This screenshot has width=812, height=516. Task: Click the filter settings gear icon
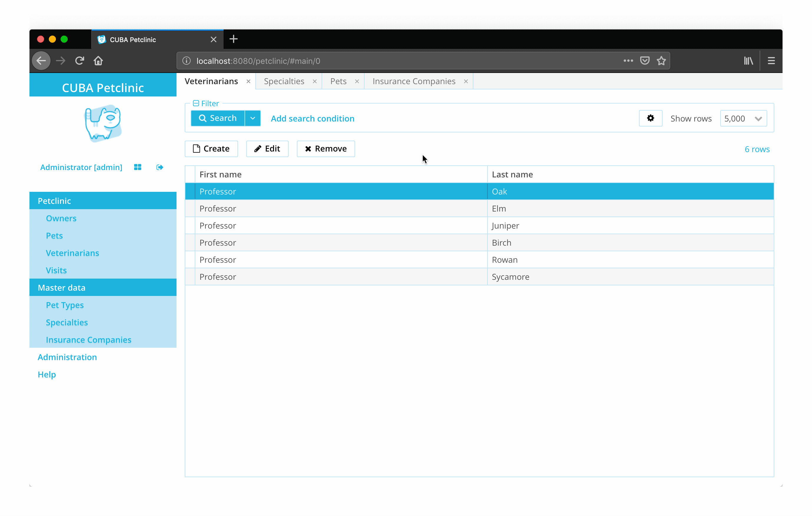tap(650, 118)
